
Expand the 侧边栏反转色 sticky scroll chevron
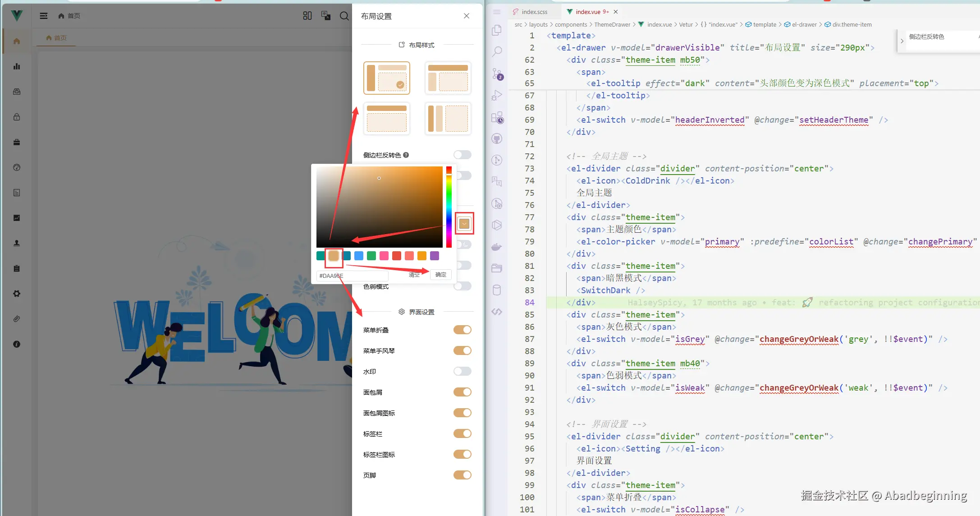point(902,41)
